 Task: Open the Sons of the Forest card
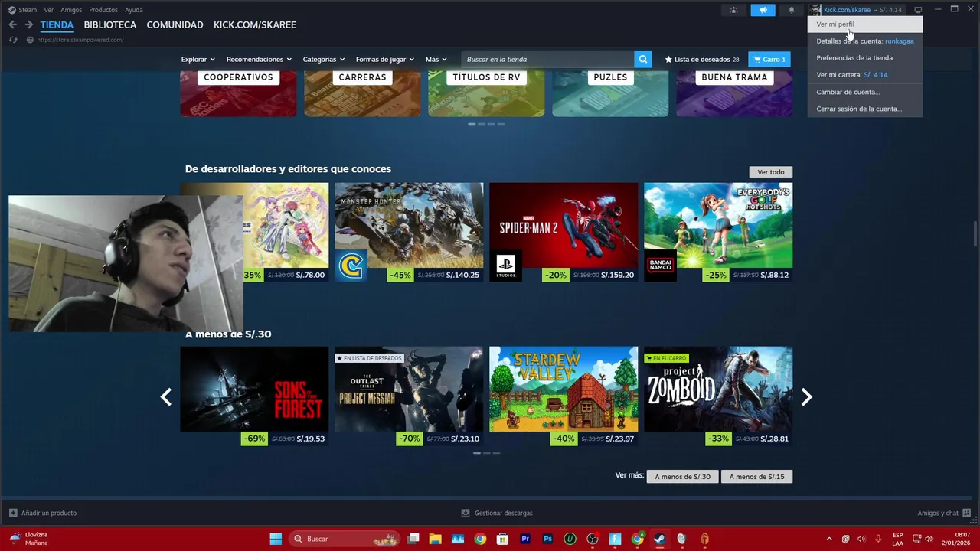[254, 396]
